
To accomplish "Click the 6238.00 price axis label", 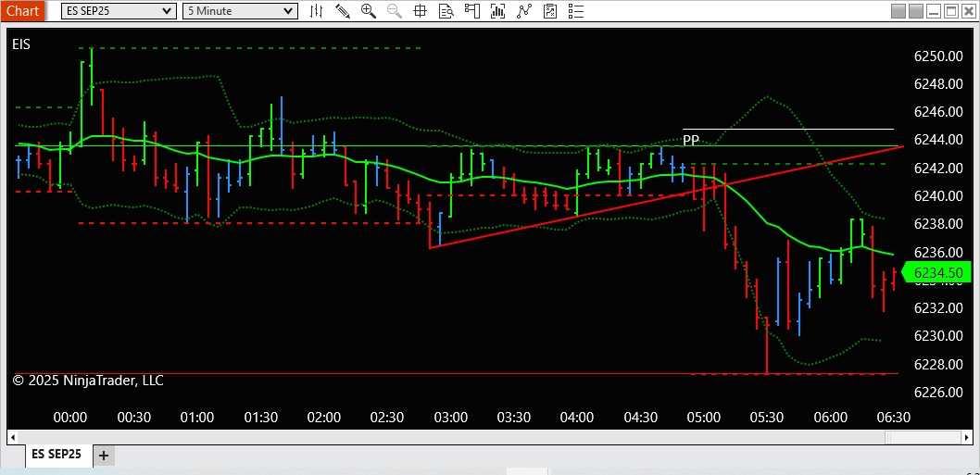I will [x=938, y=224].
